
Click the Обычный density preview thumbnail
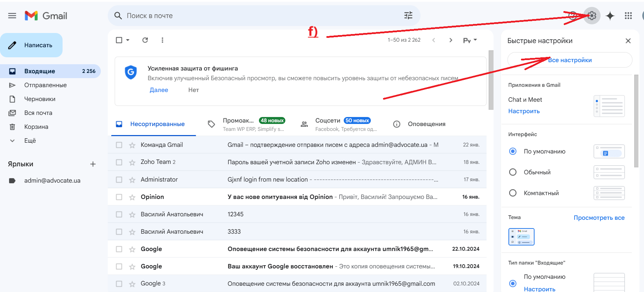(x=609, y=172)
